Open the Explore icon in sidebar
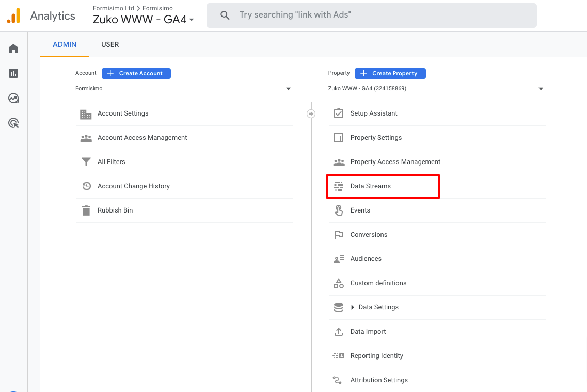Screen dimensions: 587x392 [13, 97]
